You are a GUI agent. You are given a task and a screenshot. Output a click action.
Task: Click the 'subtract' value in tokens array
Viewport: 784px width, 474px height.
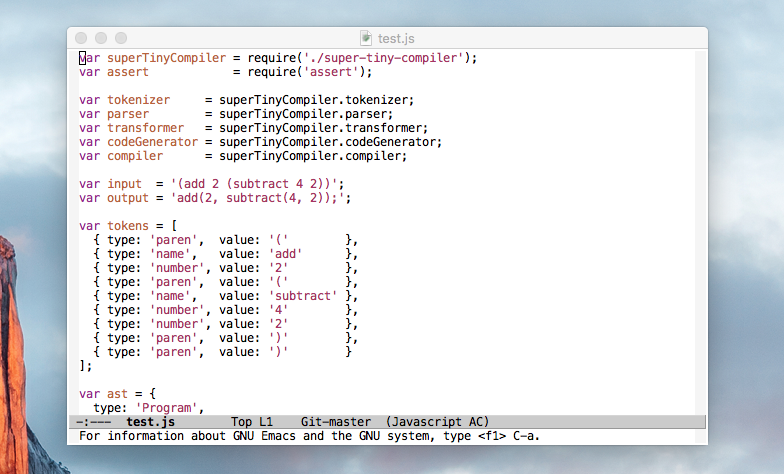303,296
